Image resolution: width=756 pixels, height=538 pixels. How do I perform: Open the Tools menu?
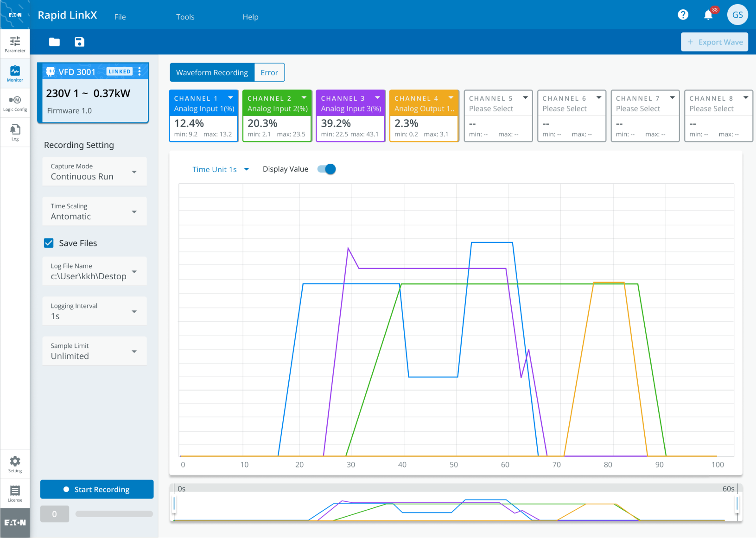[185, 17]
